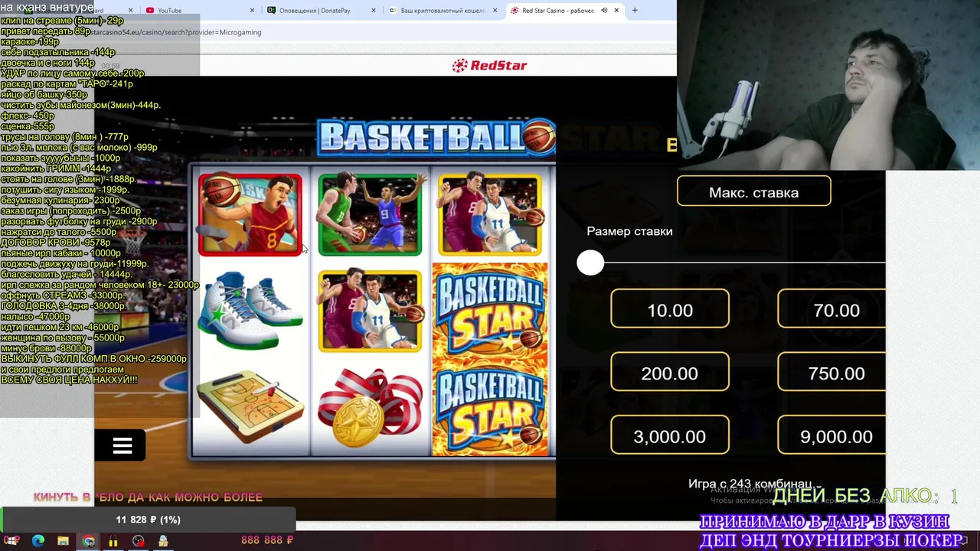Click the lower Basketball Star wild symbol
The height and width of the screenshot is (551, 980).
[490, 408]
